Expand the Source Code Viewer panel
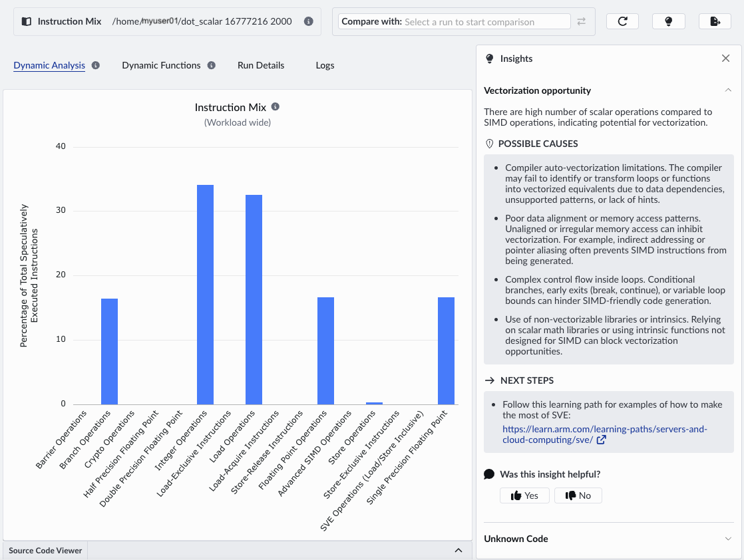 point(458,551)
